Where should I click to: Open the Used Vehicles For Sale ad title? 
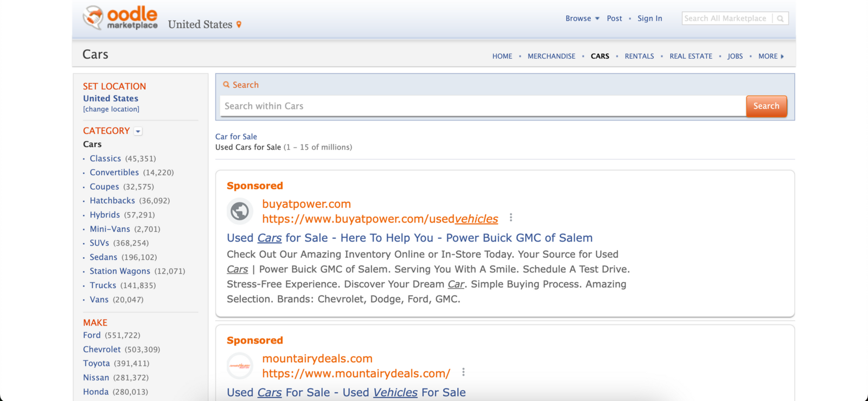[346, 392]
